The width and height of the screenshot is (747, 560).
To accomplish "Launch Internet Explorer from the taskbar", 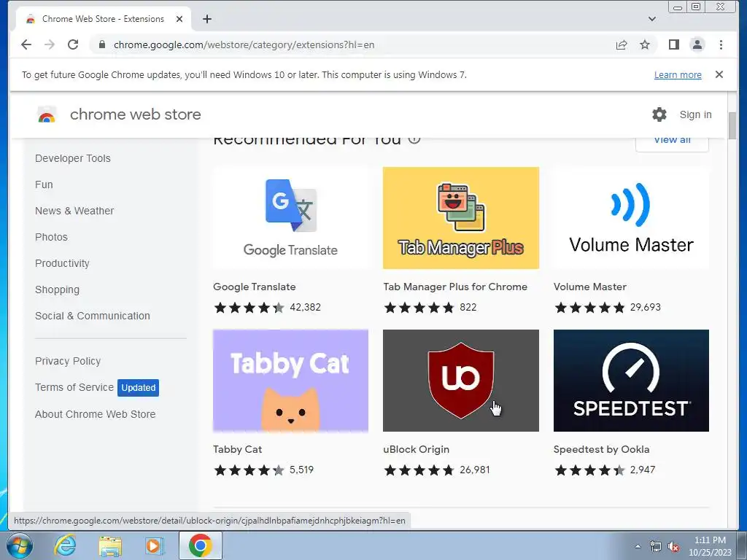I will pyautogui.click(x=65, y=545).
